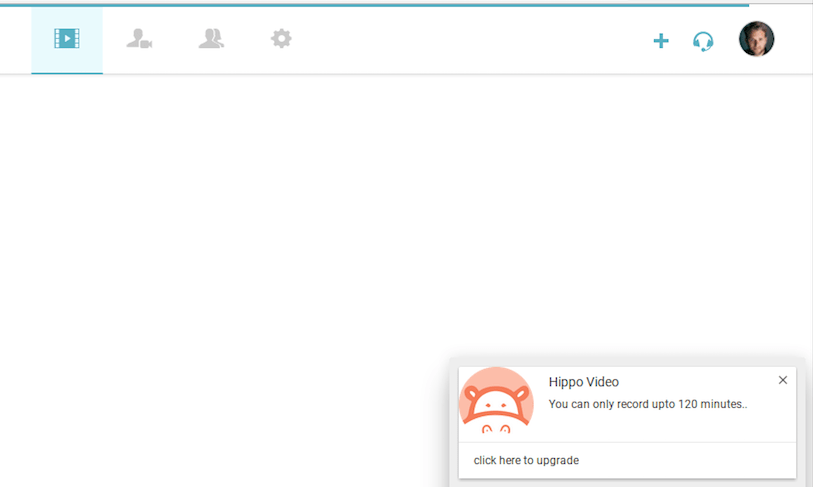Open the guest recording tab icon
This screenshot has height=487, width=813.
pos(139,39)
